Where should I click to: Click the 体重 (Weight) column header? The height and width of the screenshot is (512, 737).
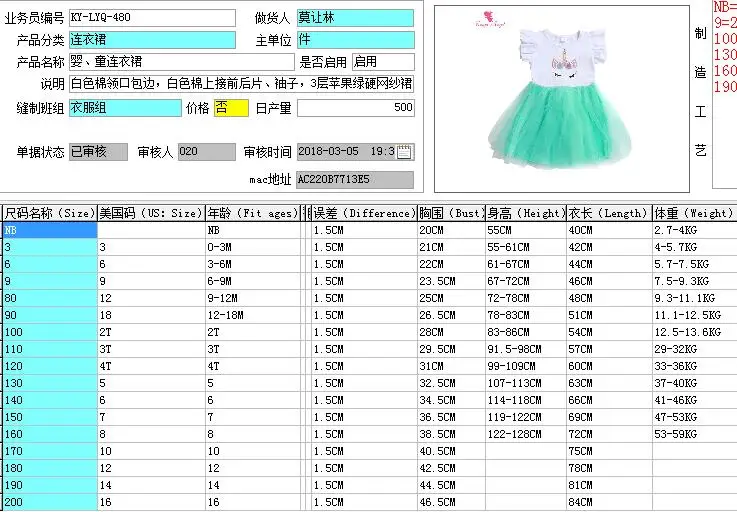tap(694, 213)
